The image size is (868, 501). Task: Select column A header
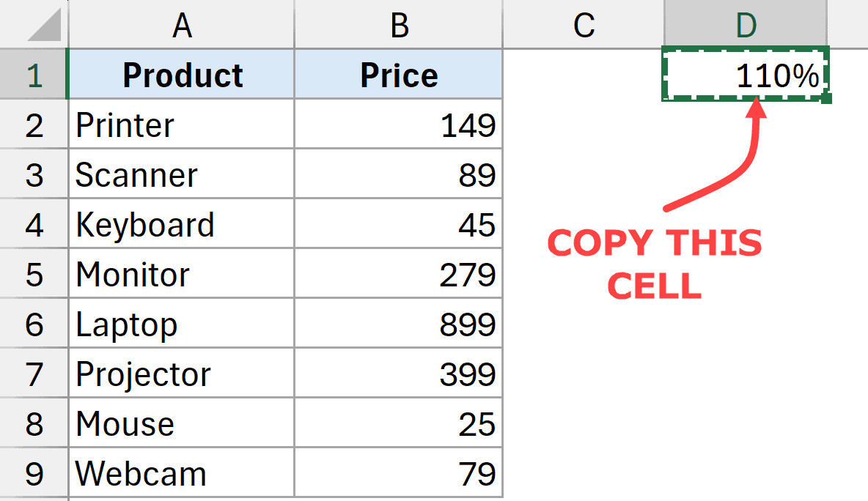pyautogui.click(x=182, y=26)
